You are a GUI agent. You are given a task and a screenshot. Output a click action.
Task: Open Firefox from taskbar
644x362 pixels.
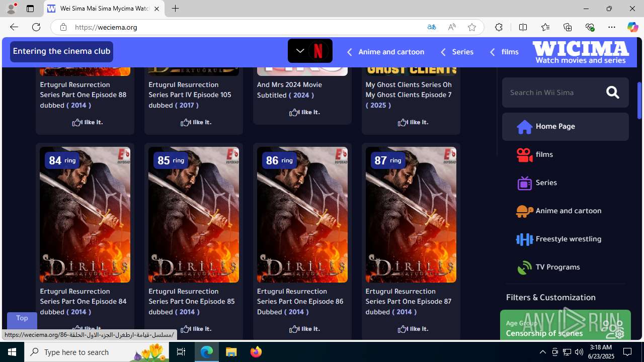point(256,352)
